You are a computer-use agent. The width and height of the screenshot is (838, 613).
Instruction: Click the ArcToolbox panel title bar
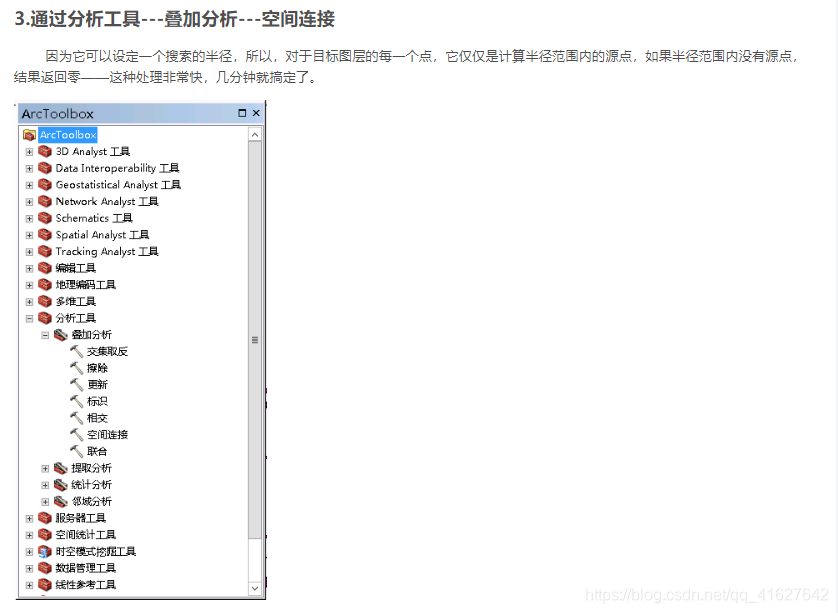click(141, 113)
